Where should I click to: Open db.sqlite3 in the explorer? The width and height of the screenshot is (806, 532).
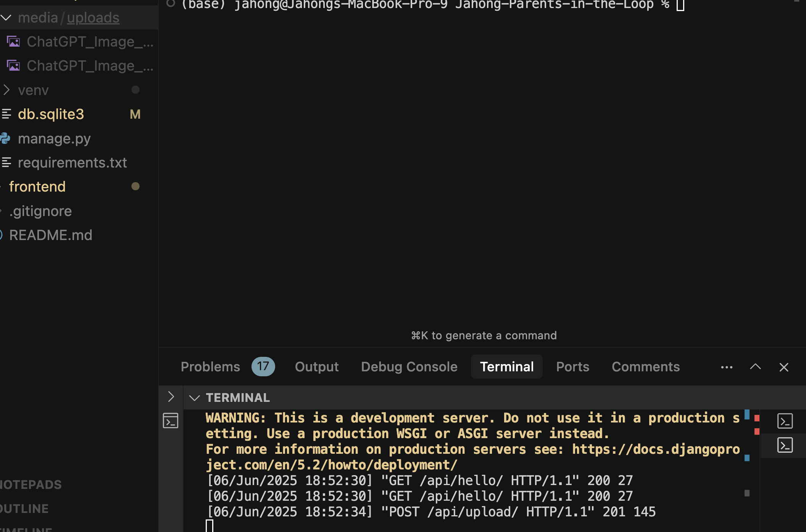click(x=51, y=114)
